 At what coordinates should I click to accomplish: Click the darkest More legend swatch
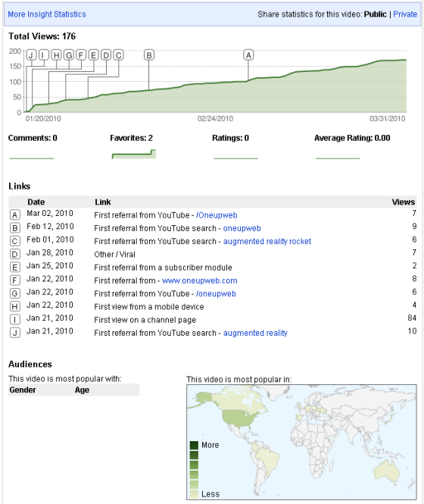pos(194,445)
